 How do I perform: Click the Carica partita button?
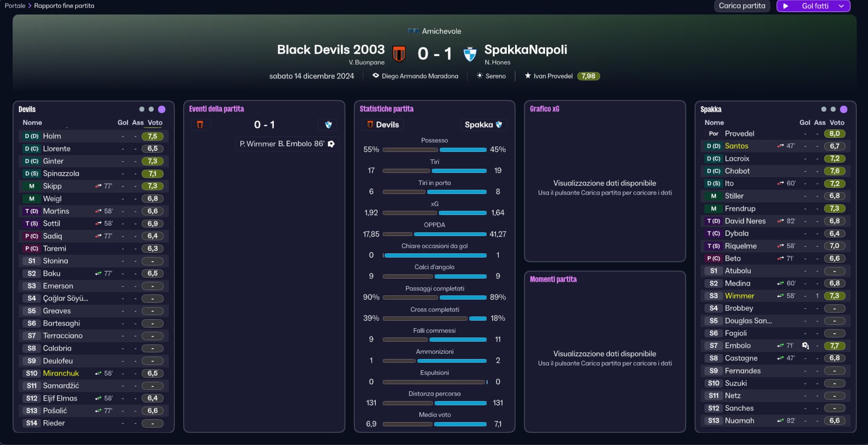(742, 6)
